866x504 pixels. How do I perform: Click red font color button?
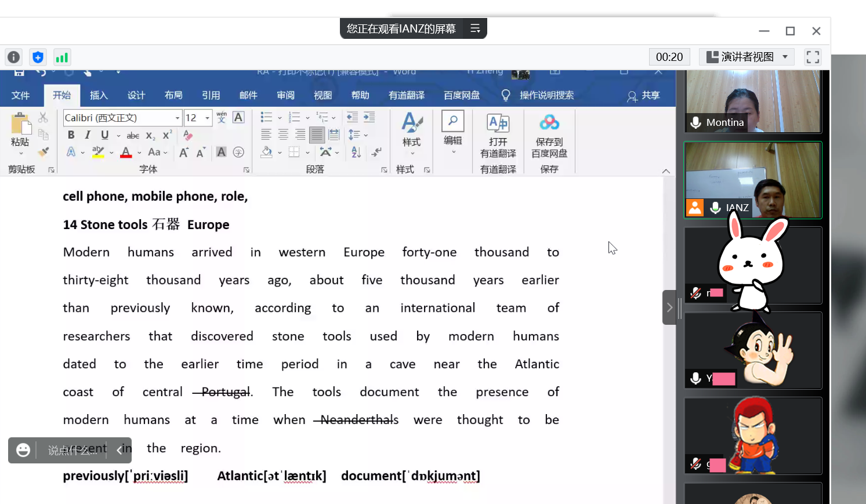point(126,152)
